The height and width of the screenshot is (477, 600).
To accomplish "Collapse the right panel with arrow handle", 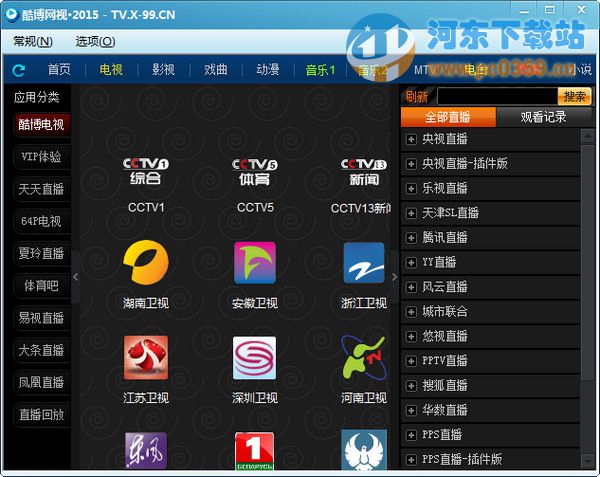I will (395, 277).
